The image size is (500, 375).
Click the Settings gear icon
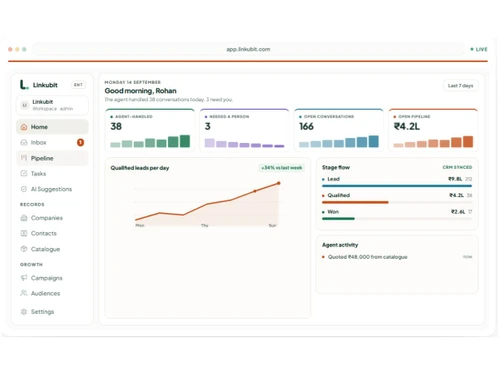[24, 312]
